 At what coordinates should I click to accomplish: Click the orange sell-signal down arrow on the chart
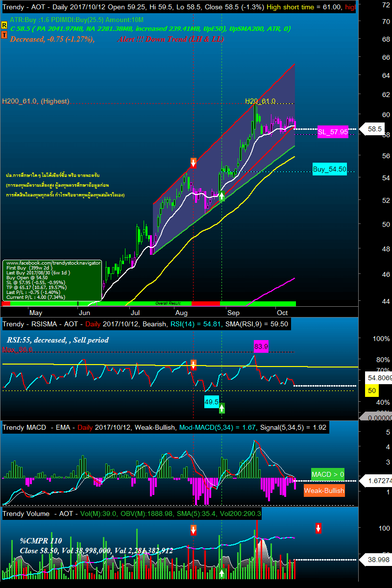pos(194,162)
